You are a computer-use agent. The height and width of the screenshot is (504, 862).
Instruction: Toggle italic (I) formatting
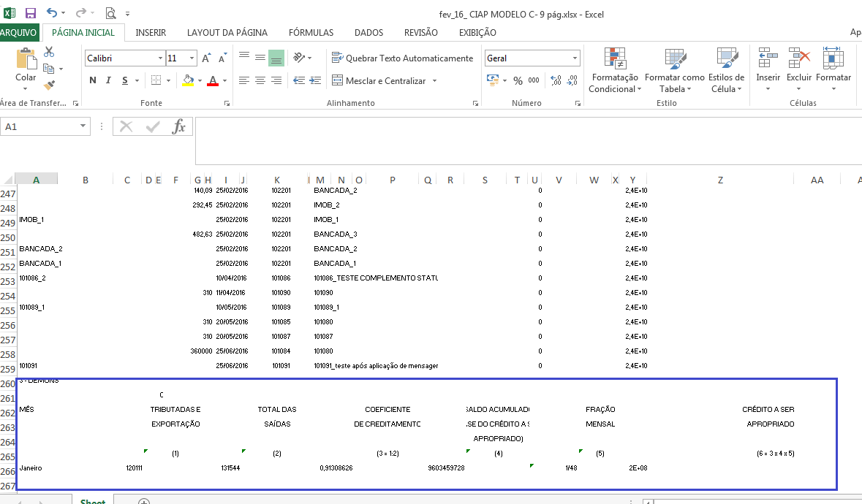[x=109, y=80]
